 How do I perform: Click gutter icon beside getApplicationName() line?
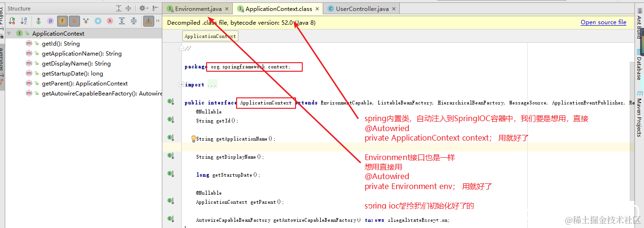coord(170,138)
